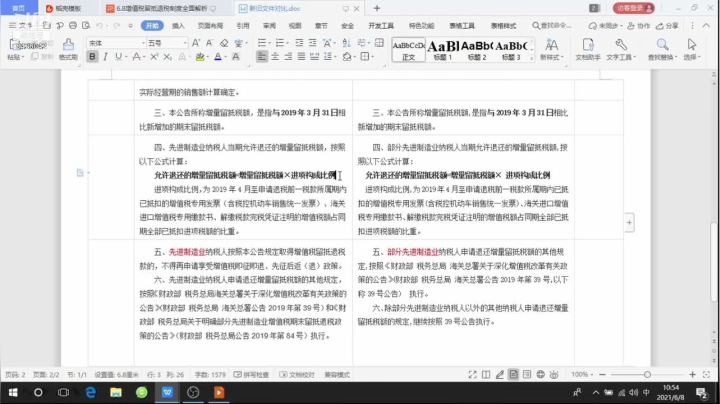
Task: Toggle subscript formatting
Action: pyautogui.click(x=167, y=56)
